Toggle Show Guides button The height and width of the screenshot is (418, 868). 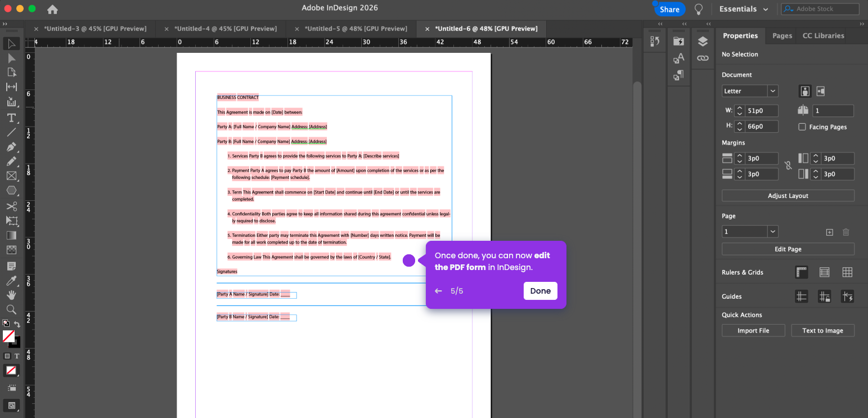coord(802,296)
